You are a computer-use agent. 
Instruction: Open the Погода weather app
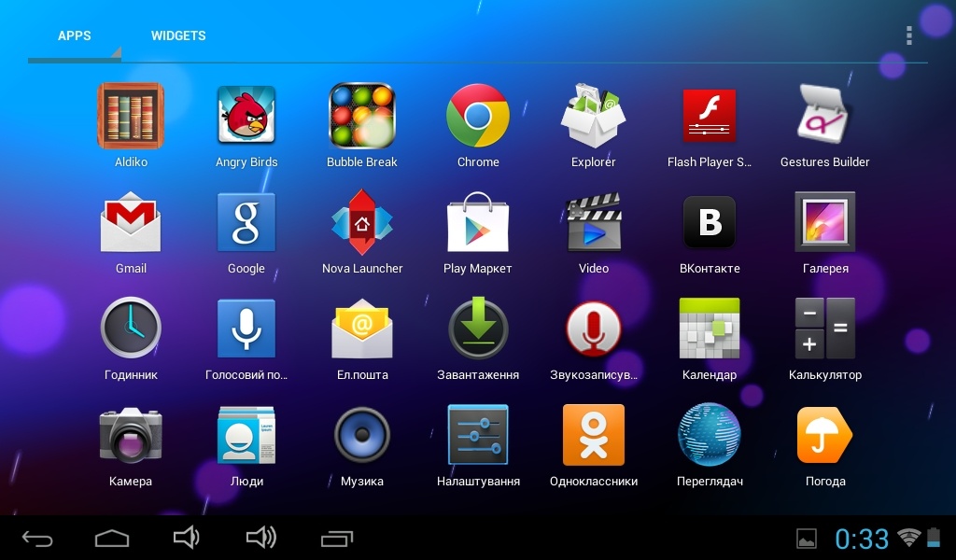(825, 435)
